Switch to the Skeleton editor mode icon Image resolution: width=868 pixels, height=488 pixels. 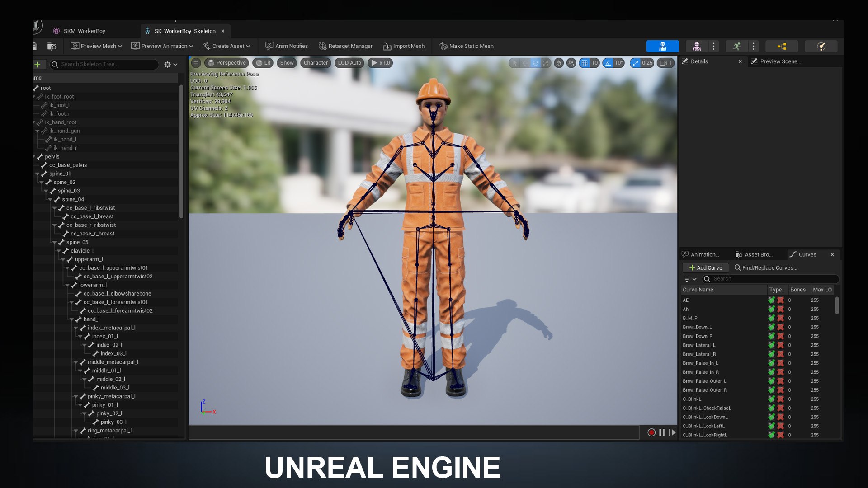[662, 46]
